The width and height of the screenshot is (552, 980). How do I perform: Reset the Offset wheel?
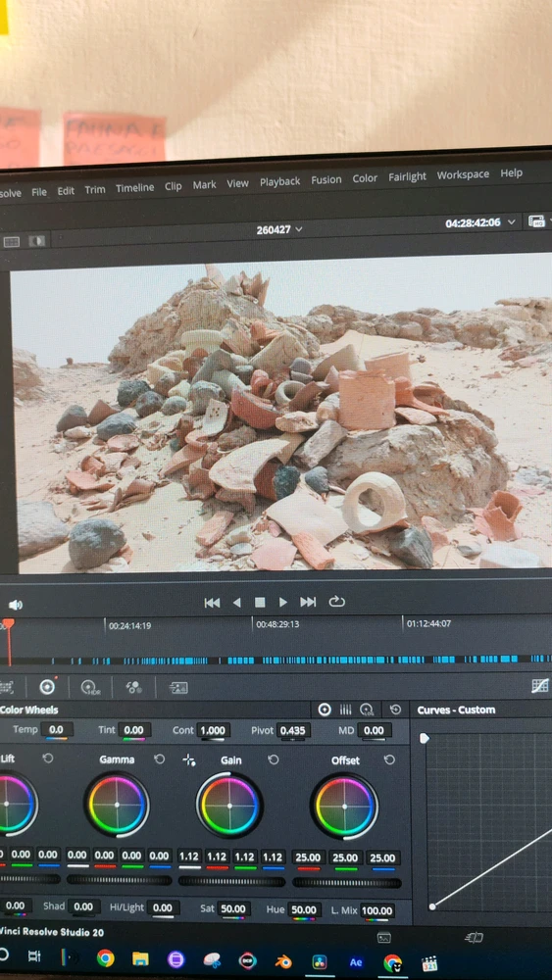tap(389, 759)
